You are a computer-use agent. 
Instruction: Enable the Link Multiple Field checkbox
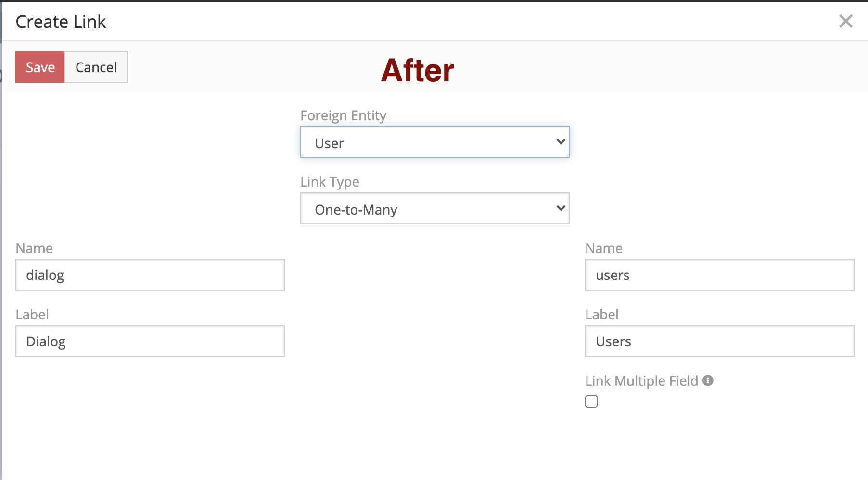coord(591,402)
